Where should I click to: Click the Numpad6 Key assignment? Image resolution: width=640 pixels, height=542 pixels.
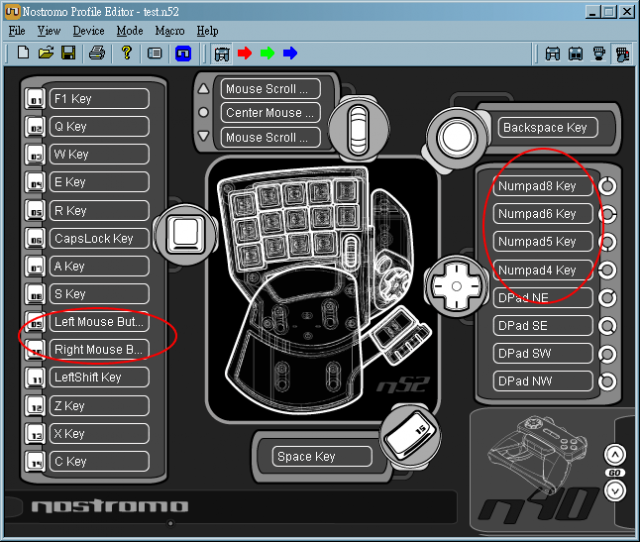pos(543,214)
